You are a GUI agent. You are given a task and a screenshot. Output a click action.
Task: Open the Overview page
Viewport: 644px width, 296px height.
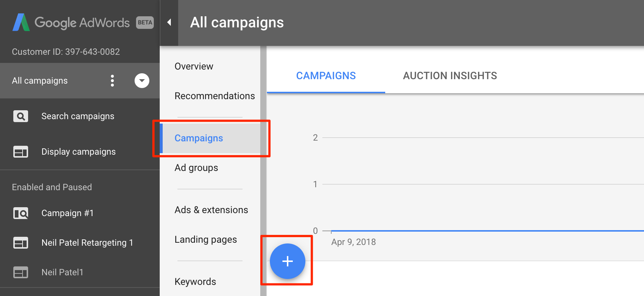tap(194, 66)
